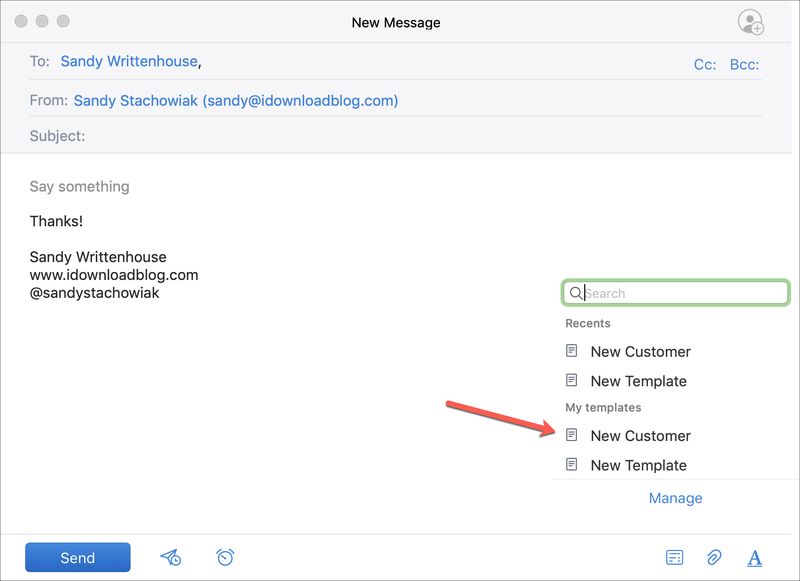The height and width of the screenshot is (581, 800).
Task: Click the add contact icon in title bar
Action: point(751,22)
